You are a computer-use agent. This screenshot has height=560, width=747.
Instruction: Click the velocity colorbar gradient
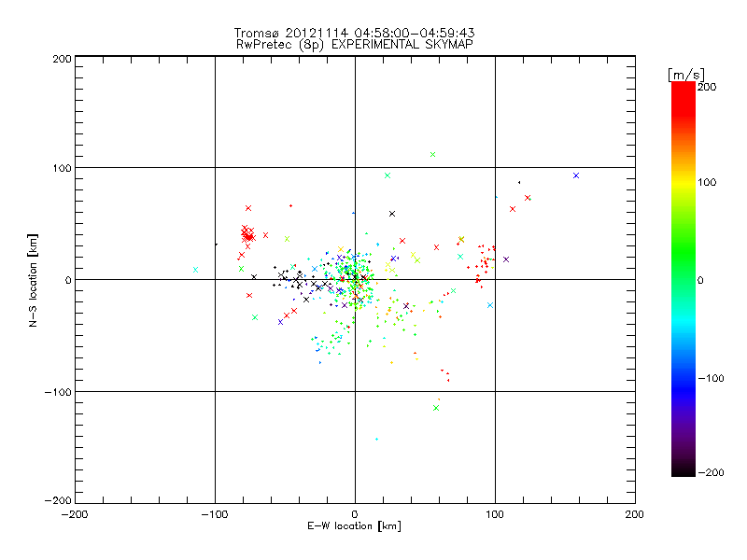(x=684, y=279)
